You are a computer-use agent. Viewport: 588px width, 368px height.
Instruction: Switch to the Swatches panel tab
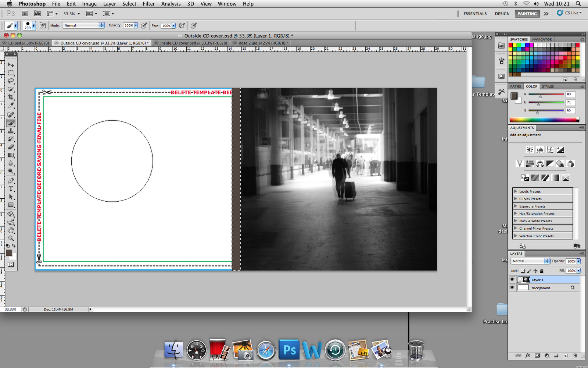click(x=519, y=39)
